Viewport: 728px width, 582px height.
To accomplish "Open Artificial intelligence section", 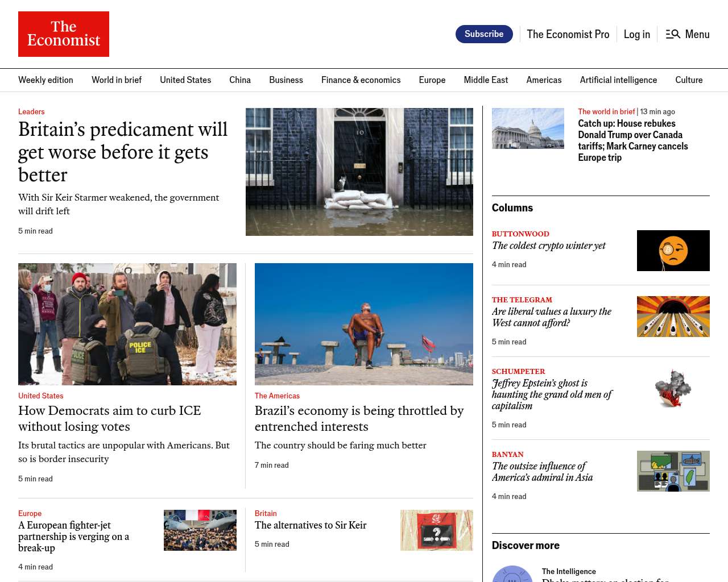I will (618, 80).
